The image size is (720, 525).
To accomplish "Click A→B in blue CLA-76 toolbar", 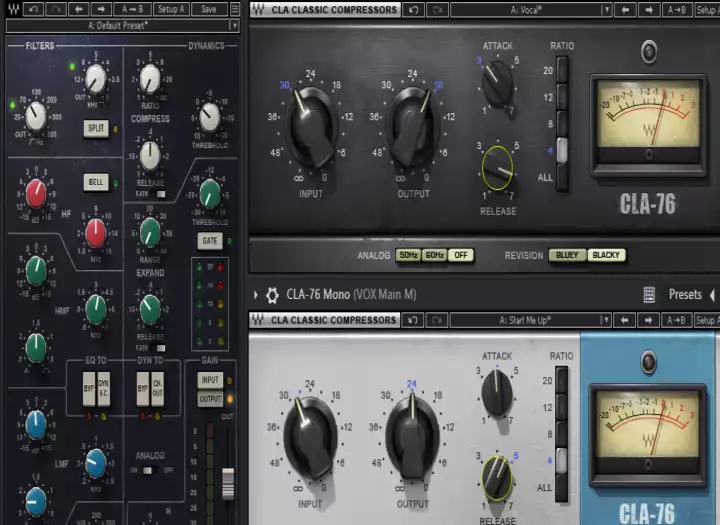I will click(x=676, y=320).
